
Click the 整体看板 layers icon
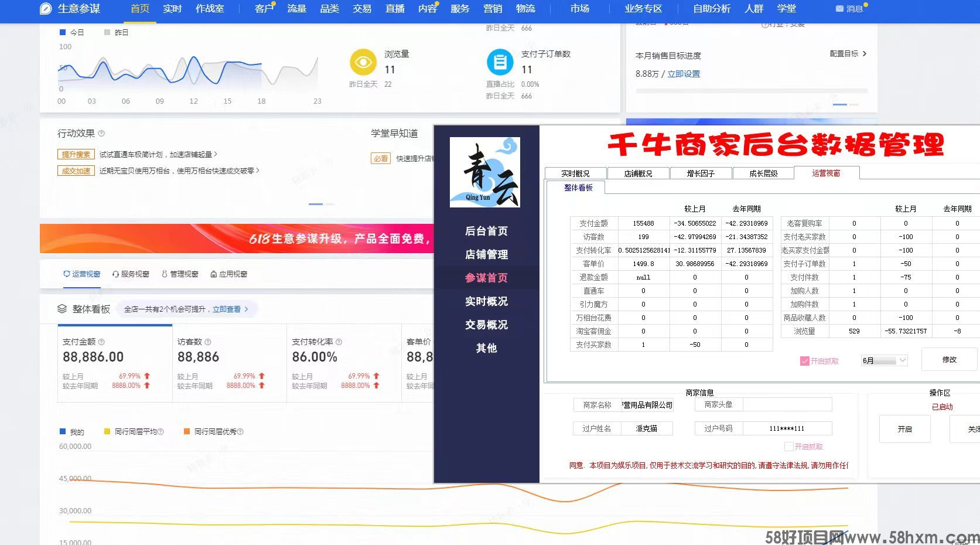tap(62, 309)
